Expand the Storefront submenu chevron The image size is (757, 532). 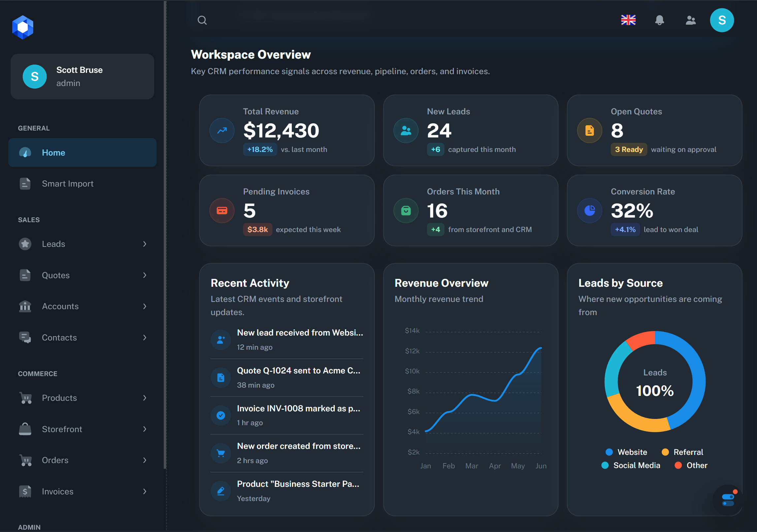coord(144,429)
